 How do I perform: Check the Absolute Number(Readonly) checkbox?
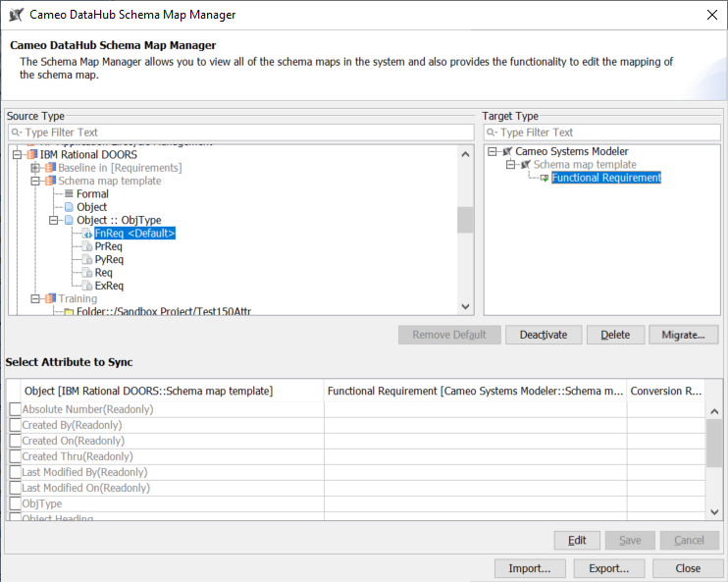coord(16,409)
